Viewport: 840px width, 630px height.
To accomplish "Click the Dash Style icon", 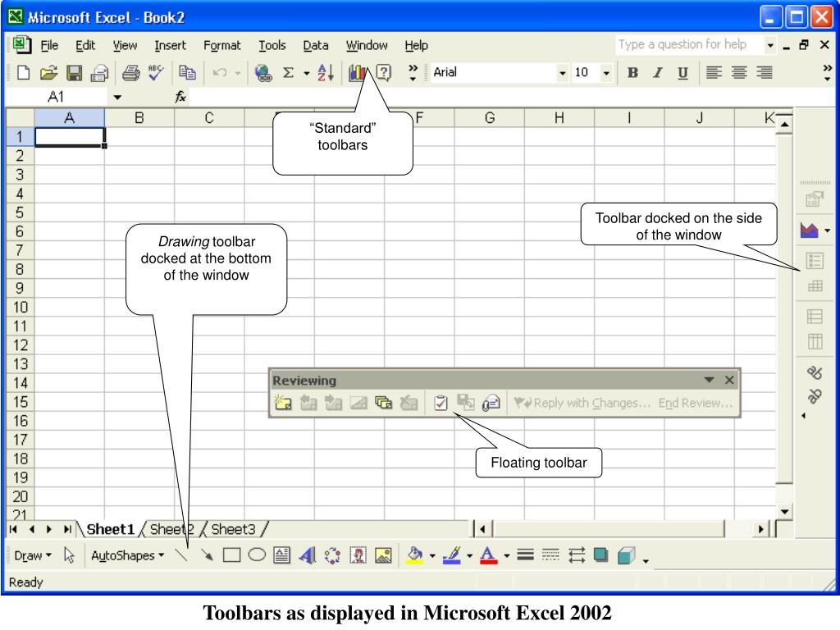I will (x=550, y=555).
